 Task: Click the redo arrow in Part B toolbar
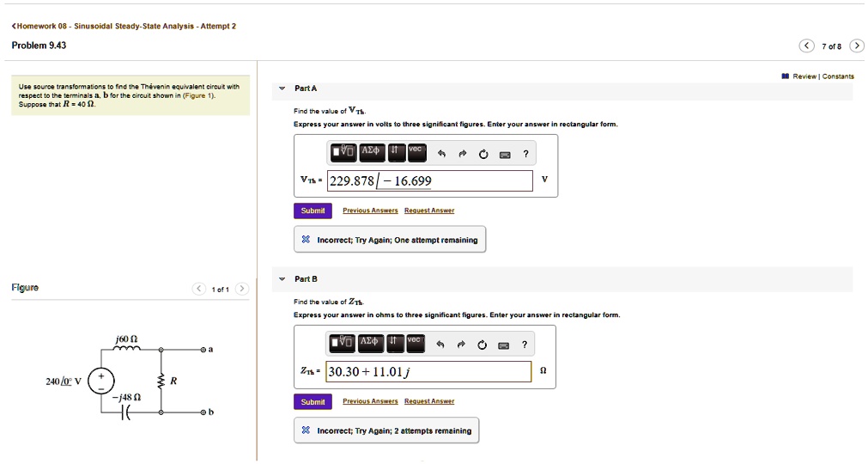(x=461, y=345)
